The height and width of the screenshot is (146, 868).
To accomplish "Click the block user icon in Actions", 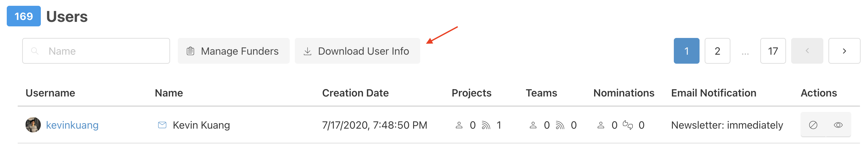I will click(813, 125).
